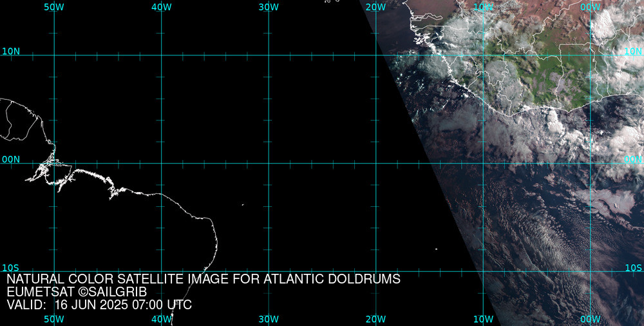Click the 00N label beside the Brazilian coast
The height and width of the screenshot is (326, 644).
(11, 160)
